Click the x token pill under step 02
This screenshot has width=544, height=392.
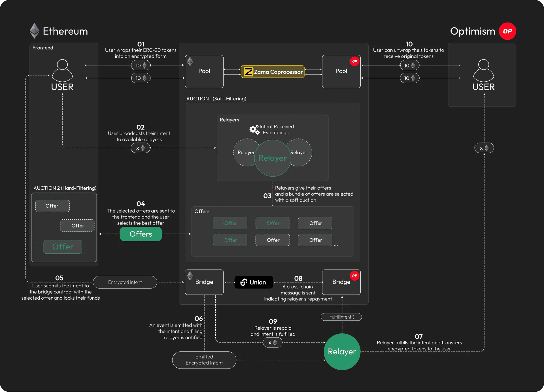coord(140,148)
